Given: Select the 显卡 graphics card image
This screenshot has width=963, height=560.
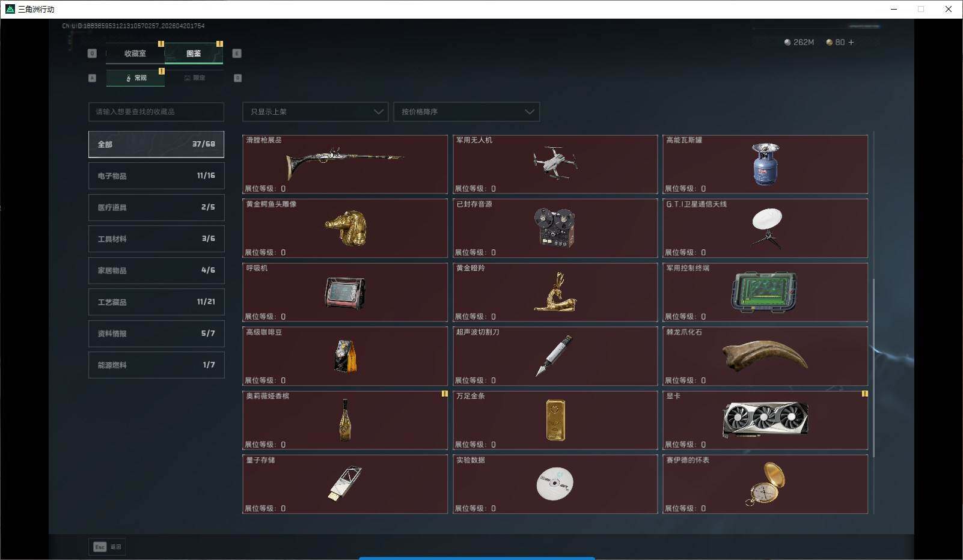Looking at the screenshot, I should [x=765, y=419].
